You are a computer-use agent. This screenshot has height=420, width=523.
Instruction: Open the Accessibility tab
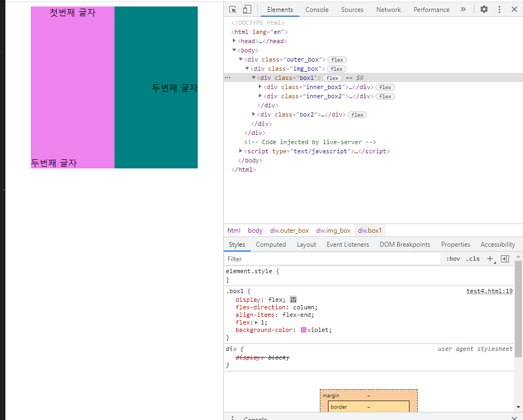(x=498, y=245)
